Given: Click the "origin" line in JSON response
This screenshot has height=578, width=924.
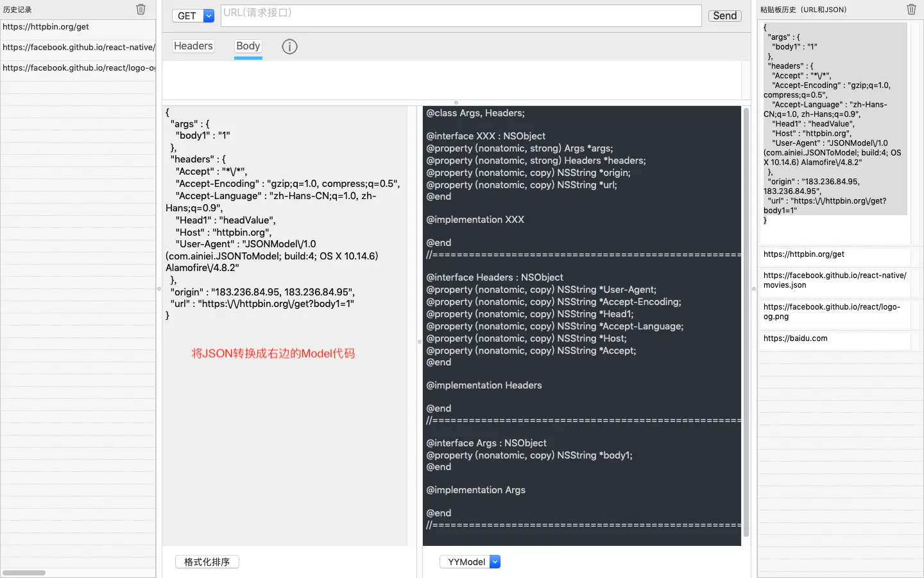Looking at the screenshot, I should [x=262, y=292].
